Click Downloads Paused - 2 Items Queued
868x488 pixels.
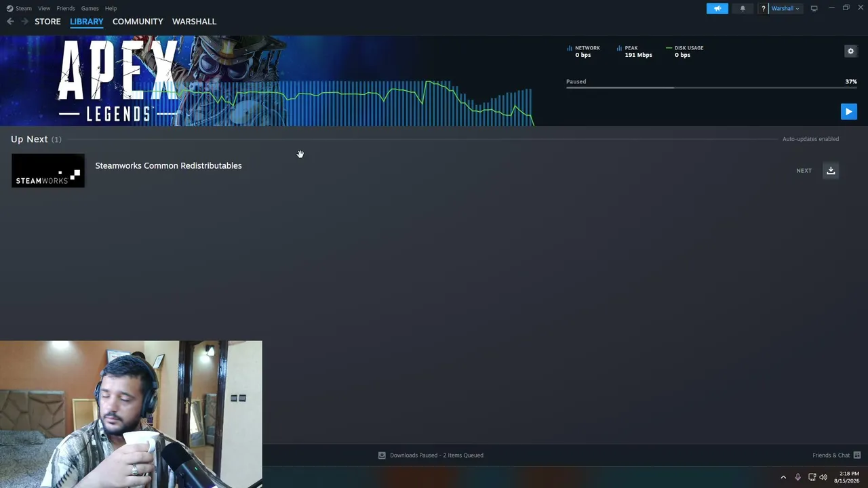(437, 455)
